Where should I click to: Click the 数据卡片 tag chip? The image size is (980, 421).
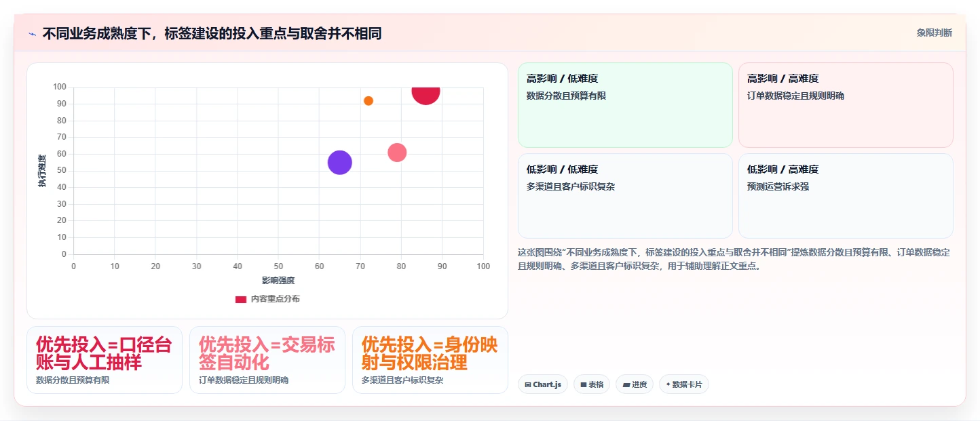tap(684, 384)
